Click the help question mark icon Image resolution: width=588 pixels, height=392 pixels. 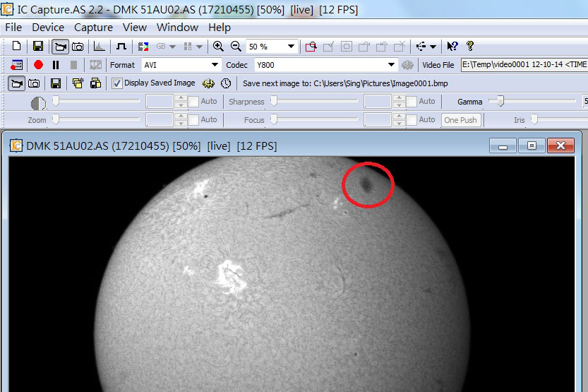[x=470, y=47]
